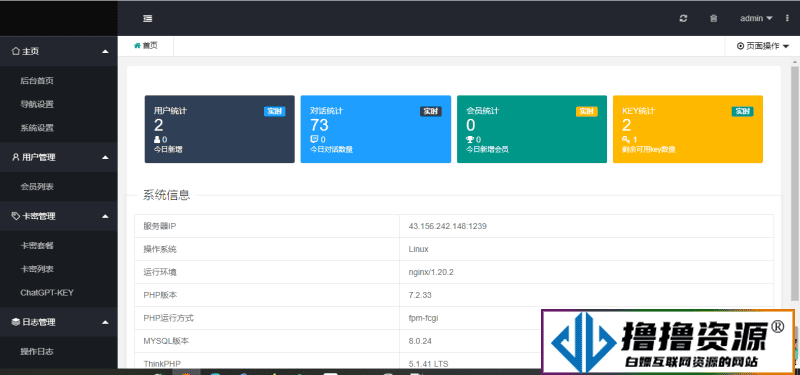Click chat icon in 对话统计 card
The image size is (800, 375).
pos(314,139)
